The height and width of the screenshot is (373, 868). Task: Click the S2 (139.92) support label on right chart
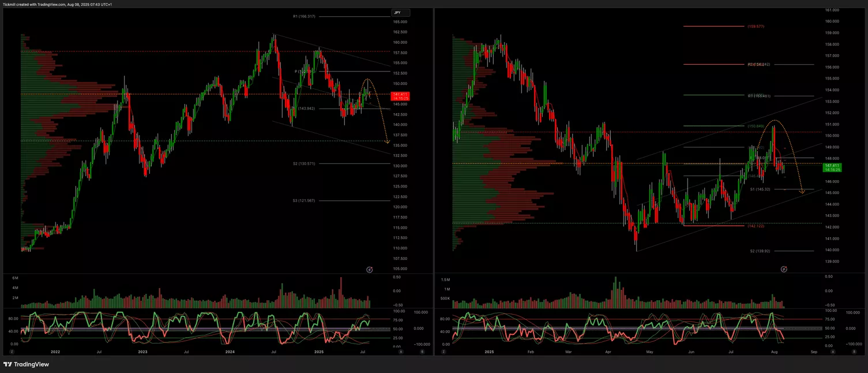[760, 251]
